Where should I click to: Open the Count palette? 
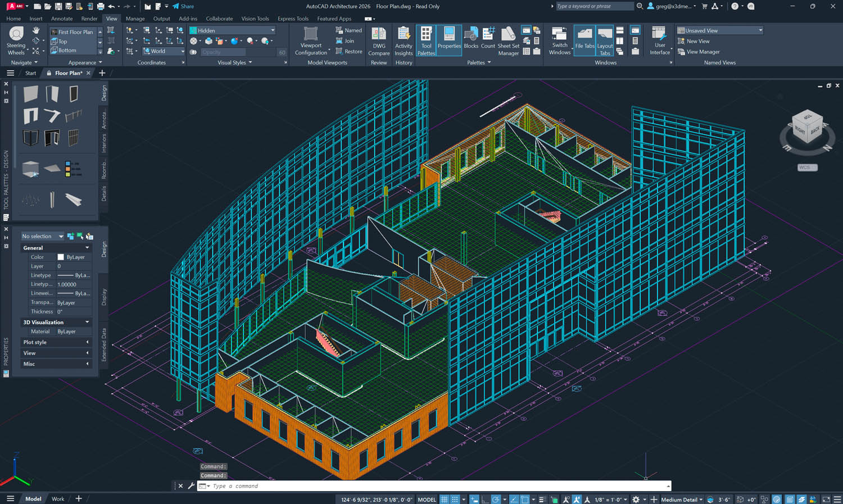[488, 38]
